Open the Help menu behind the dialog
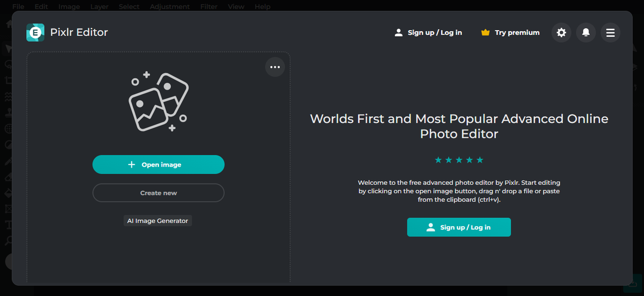Screen dimensions: 644x296 click(262, 7)
